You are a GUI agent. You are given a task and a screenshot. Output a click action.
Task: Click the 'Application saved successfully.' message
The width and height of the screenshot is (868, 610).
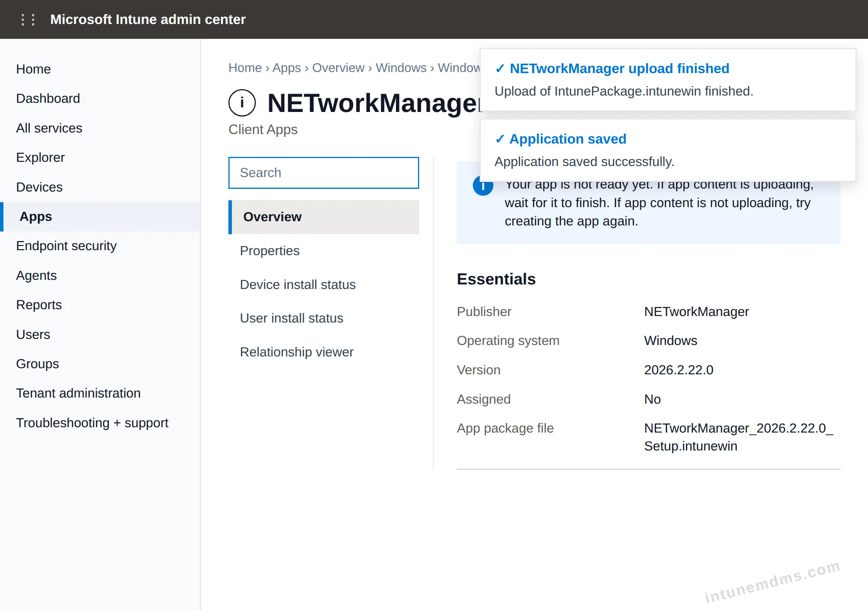click(x=584, y=162)
